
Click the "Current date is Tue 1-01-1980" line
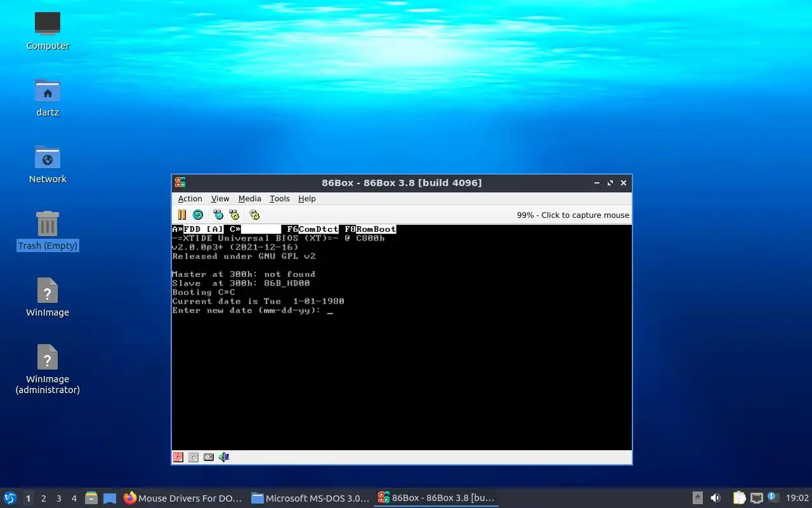(258, 302)
